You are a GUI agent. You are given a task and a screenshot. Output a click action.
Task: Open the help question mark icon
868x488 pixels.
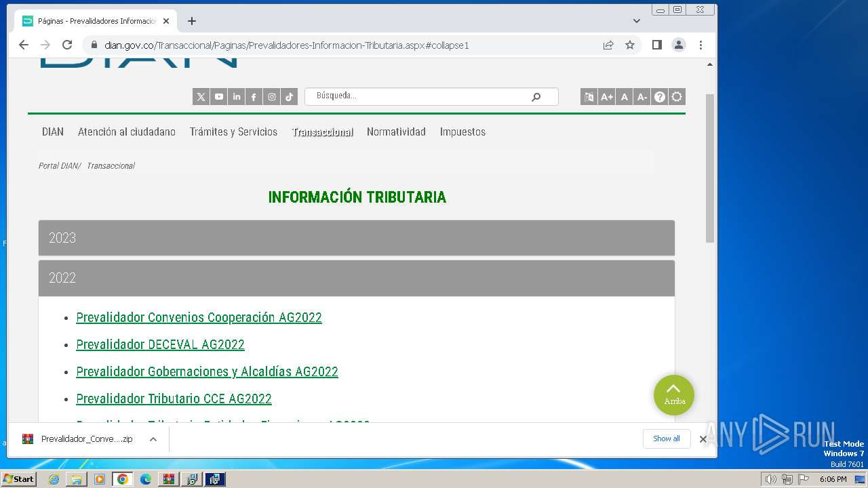point(659,97)
